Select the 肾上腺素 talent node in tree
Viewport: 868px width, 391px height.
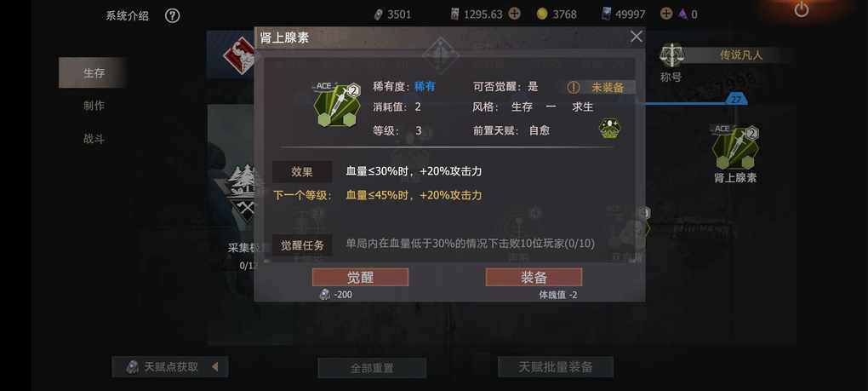coord(735,147)
